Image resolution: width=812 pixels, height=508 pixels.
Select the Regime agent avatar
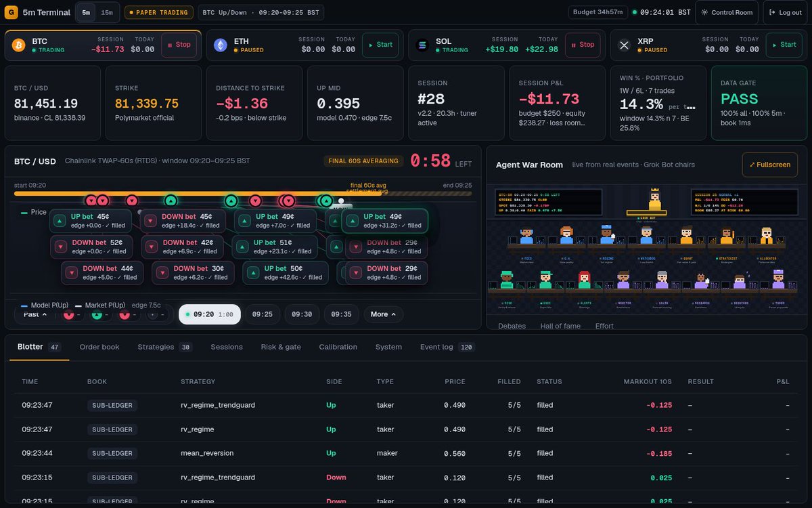(607, 235)
